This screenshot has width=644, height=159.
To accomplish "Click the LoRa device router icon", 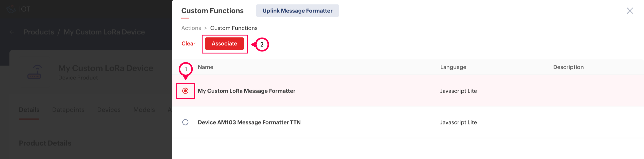I will 34,72.
